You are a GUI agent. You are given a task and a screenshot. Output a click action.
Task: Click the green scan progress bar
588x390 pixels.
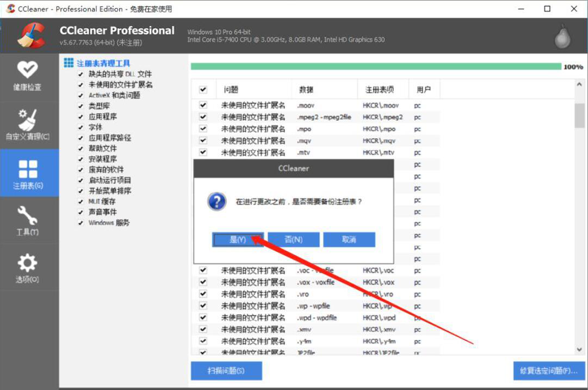pyautogui.click(x=376, y=66)
